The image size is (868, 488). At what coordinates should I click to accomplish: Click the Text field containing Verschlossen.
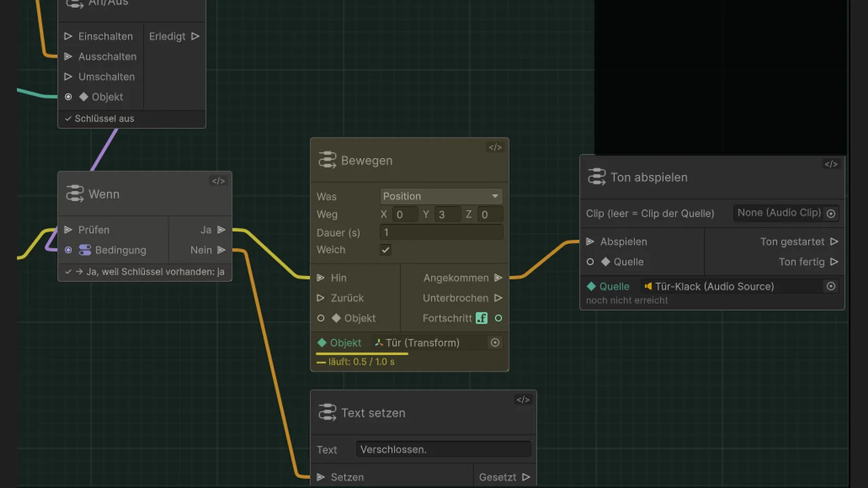(x=443, y=449)
